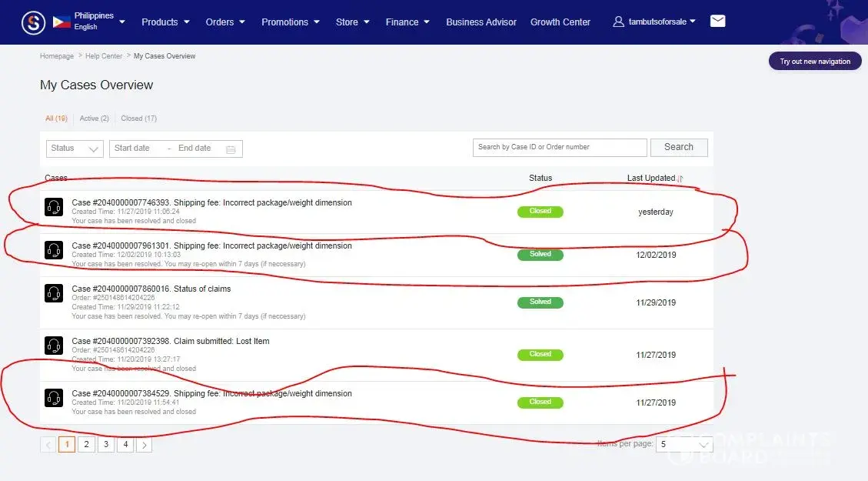Viewport: 868px width, 481px height.
Task: Click the Help Center breadcrumb link
Action: click(x=103, y=56)
